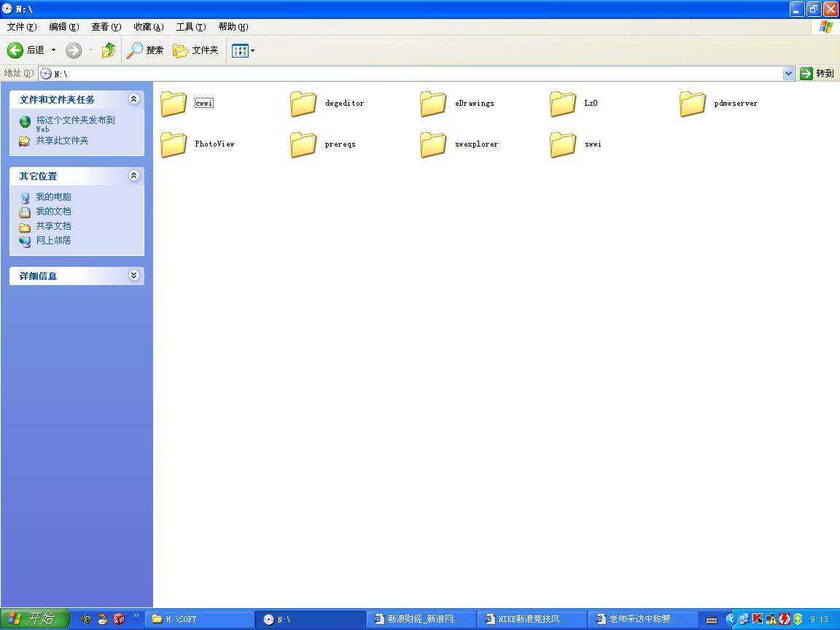Click the Go (转到) button

pos(817,74)
